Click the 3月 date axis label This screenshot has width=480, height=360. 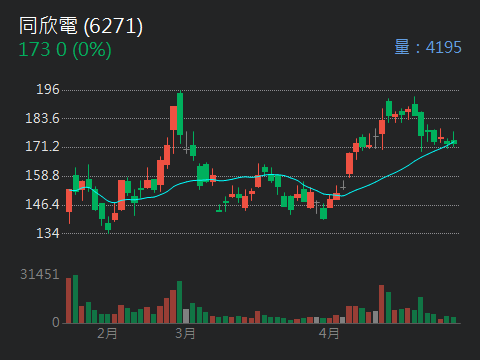click(185, 333)
